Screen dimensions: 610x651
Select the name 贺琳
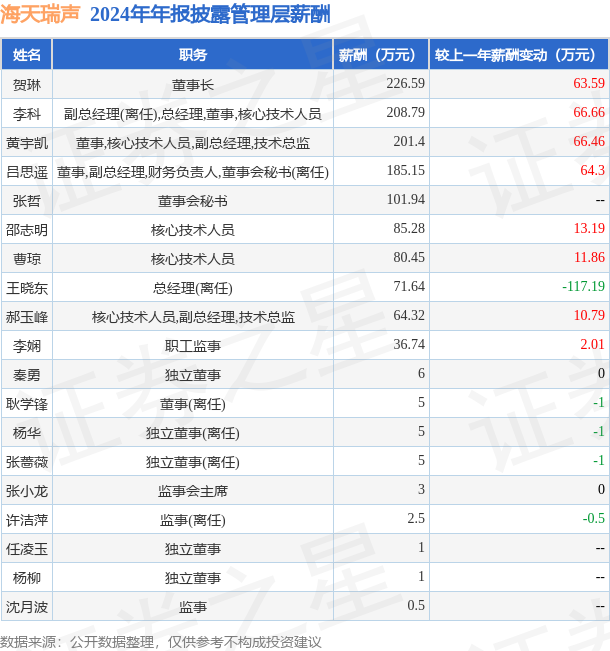[27, 85]
